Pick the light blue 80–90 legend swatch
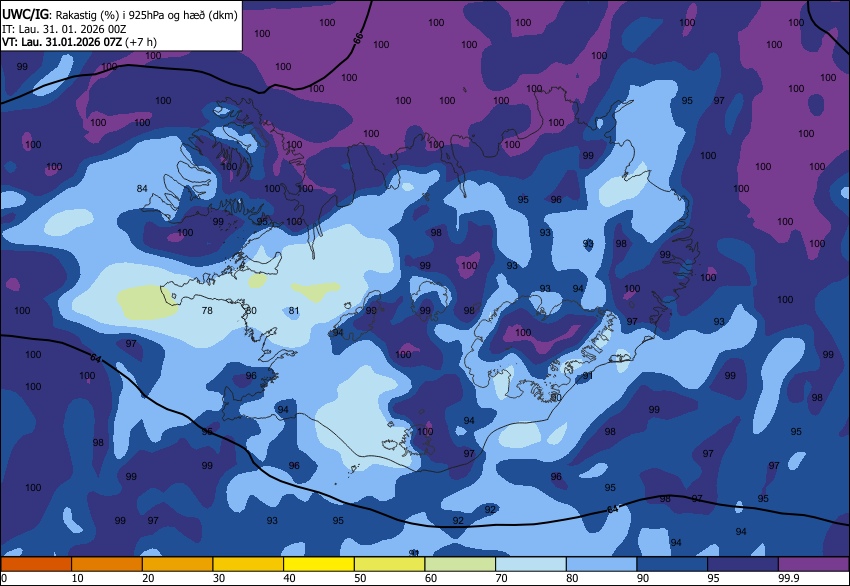850x586 pixels. pos(601,564)
